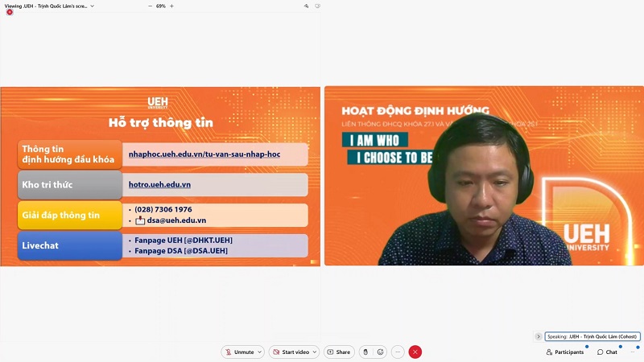644x362 pixels.
Task: Open video options arrow beside Start video
Action: [x=314, y=352]
